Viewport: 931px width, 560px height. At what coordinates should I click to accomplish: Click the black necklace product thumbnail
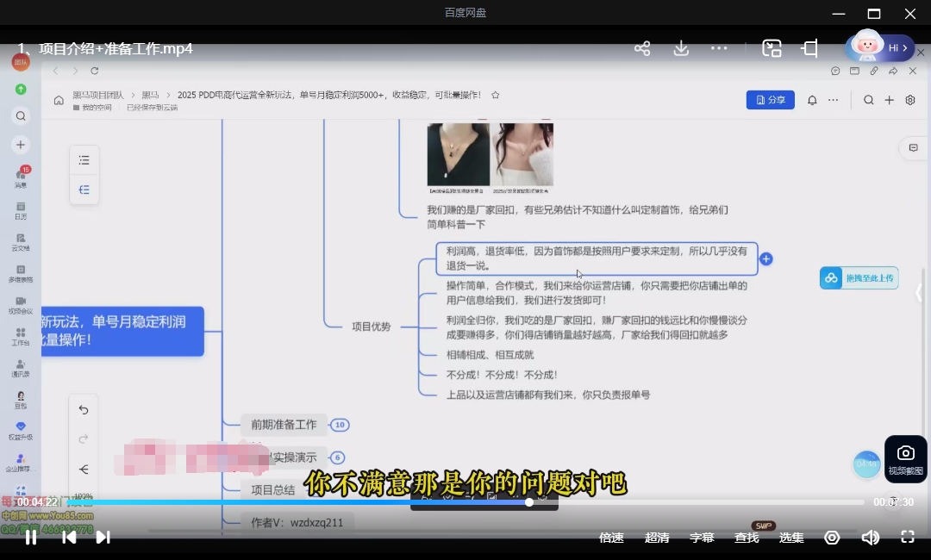459,154
